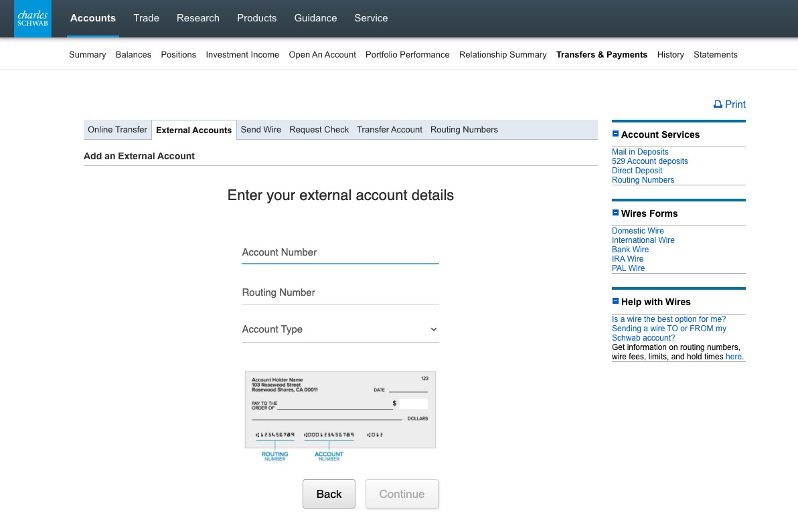Collapse the Help with Wires section
798x532 pixels.
(x=616, y=301)
